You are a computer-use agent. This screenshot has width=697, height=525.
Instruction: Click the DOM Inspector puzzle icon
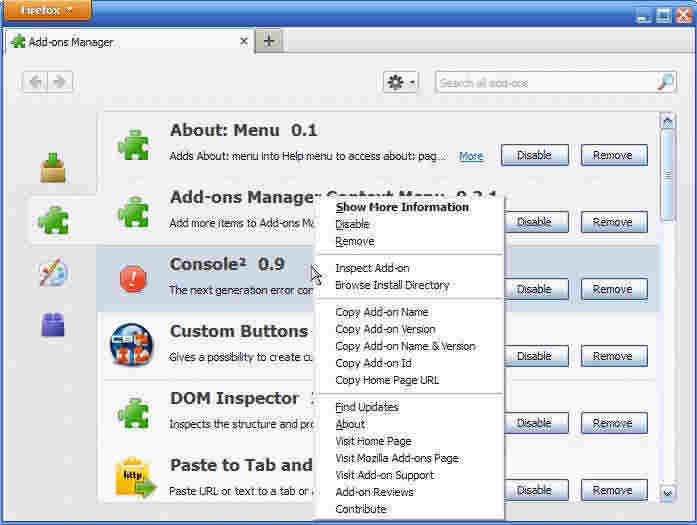click(x=133, y=413)
